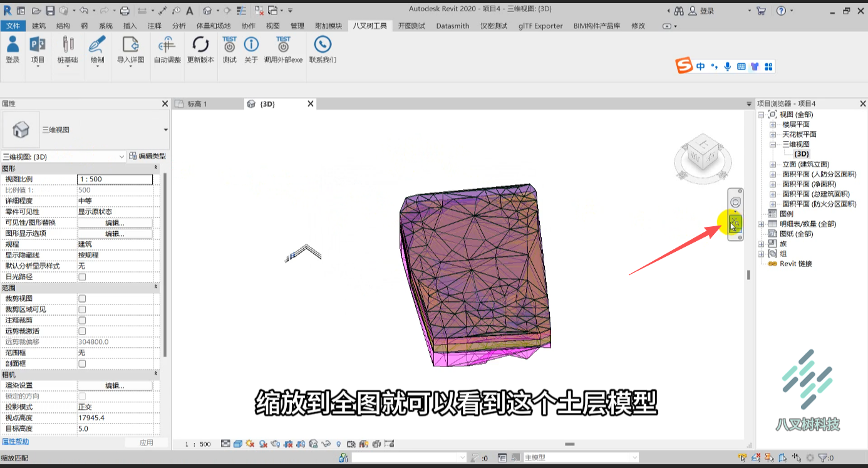Open the 体量和场地 ribbon tab

pyautogui.click(x=213, y=26)
